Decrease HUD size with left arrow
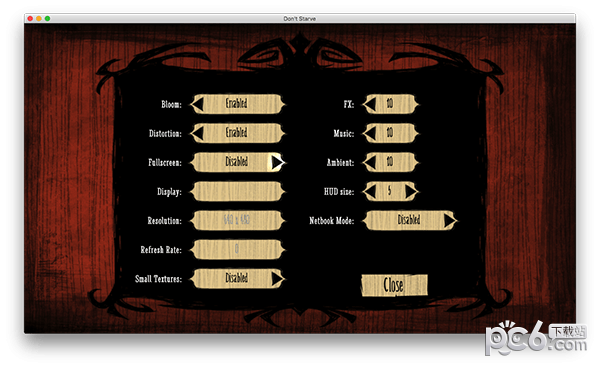This screenshot has height=368, width=600. 370,191
